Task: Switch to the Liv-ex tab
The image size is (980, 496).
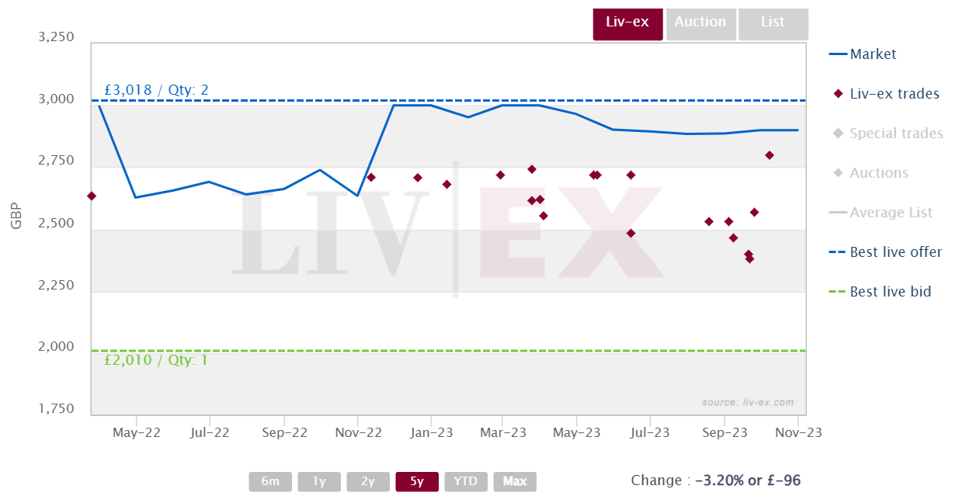Action: click(627, 23)
